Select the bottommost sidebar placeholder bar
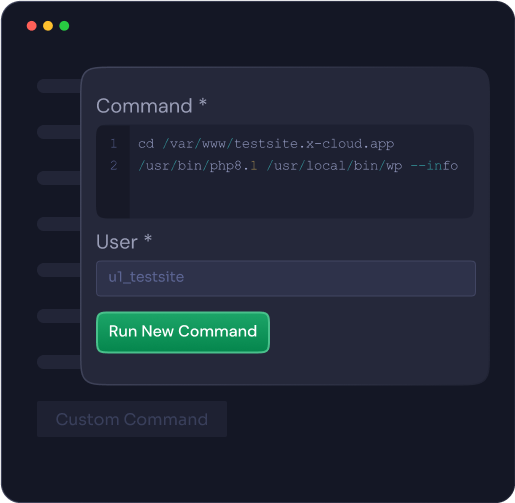The height and width of the screenshot is (503, 515). tap(59, 362)
